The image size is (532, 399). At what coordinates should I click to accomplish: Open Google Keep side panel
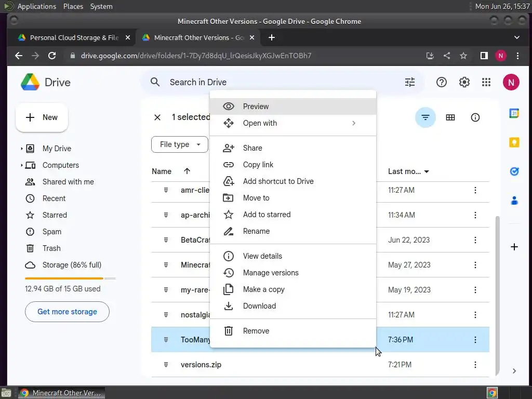[514, 142]
